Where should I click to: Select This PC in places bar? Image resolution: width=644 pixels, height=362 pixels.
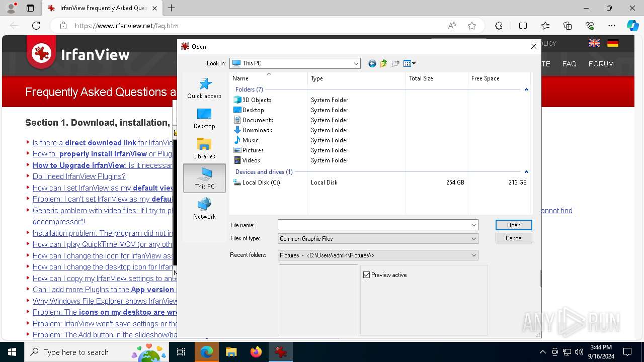204,178
